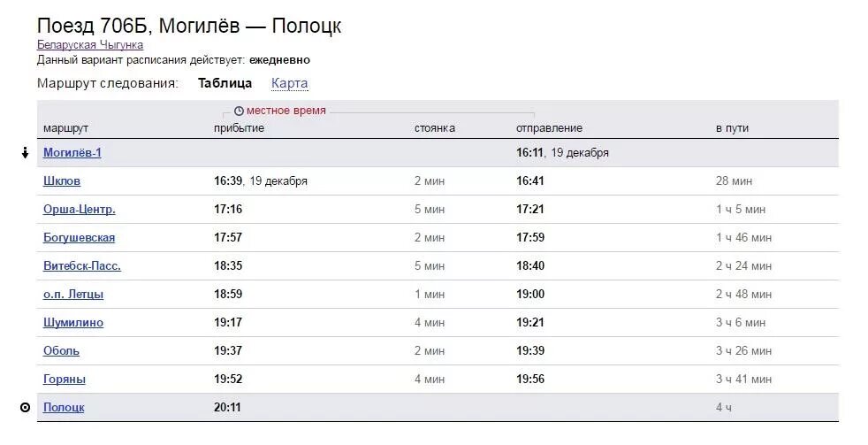Viewport: 868px width, 445px height.
Task: Open the Шклов station link
Action: (x=62, y=180)
